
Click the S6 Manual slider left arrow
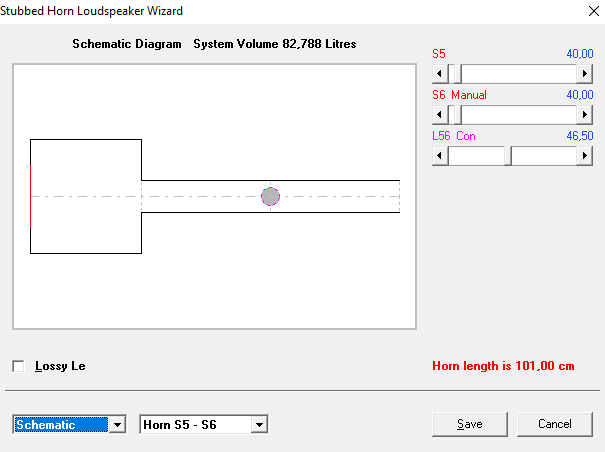coord(439,115)
